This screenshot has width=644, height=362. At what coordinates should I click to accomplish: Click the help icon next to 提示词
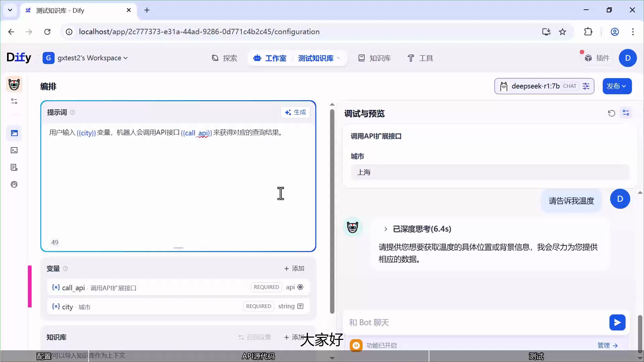point(72,112)
